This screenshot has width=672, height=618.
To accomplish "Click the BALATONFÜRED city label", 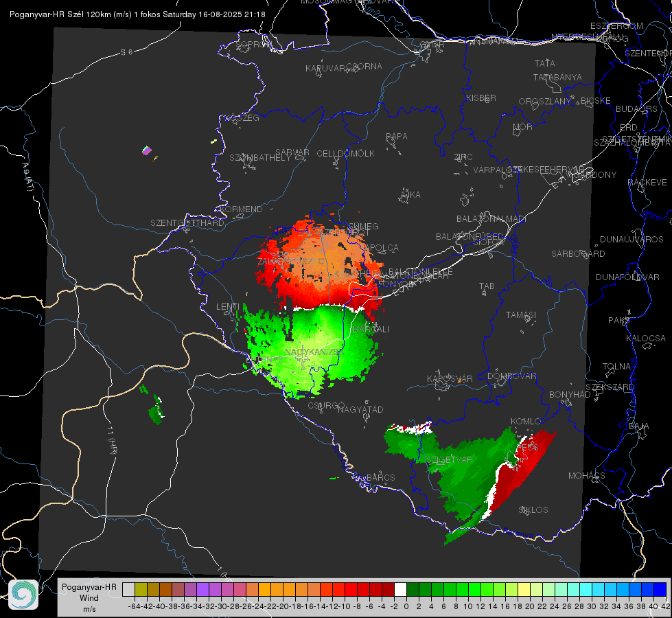I will click(x=470, y=237).
